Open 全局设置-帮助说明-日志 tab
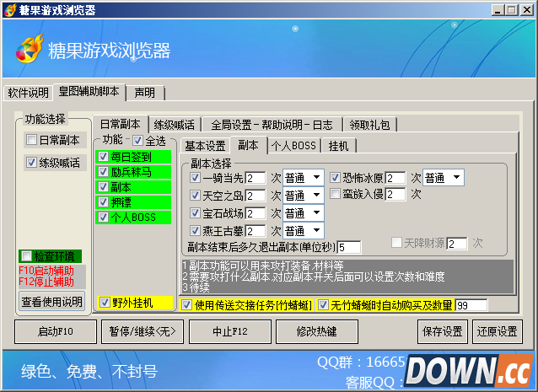Image resolution: width=538 pixels, height=392 pixels. click(272, 125)
